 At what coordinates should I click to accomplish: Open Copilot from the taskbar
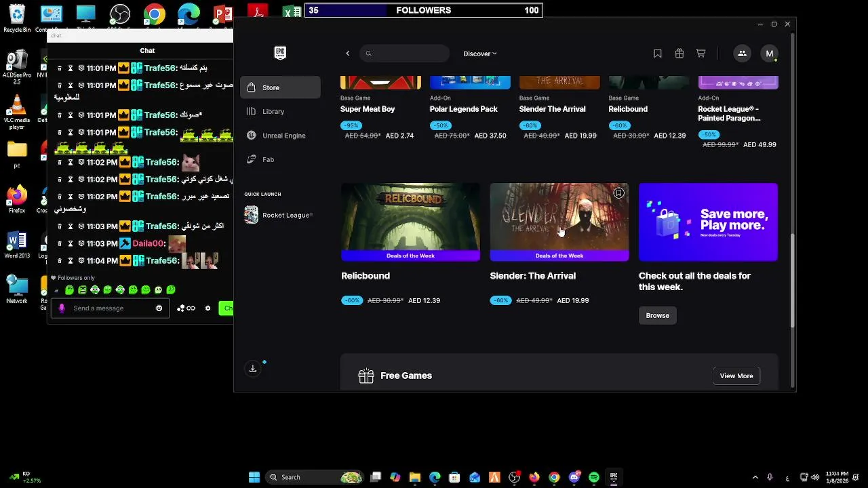(x=395, y=477)
